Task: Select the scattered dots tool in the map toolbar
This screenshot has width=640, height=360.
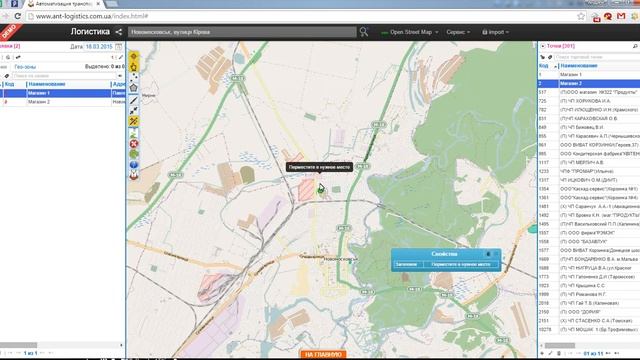Action: [134, 77]
